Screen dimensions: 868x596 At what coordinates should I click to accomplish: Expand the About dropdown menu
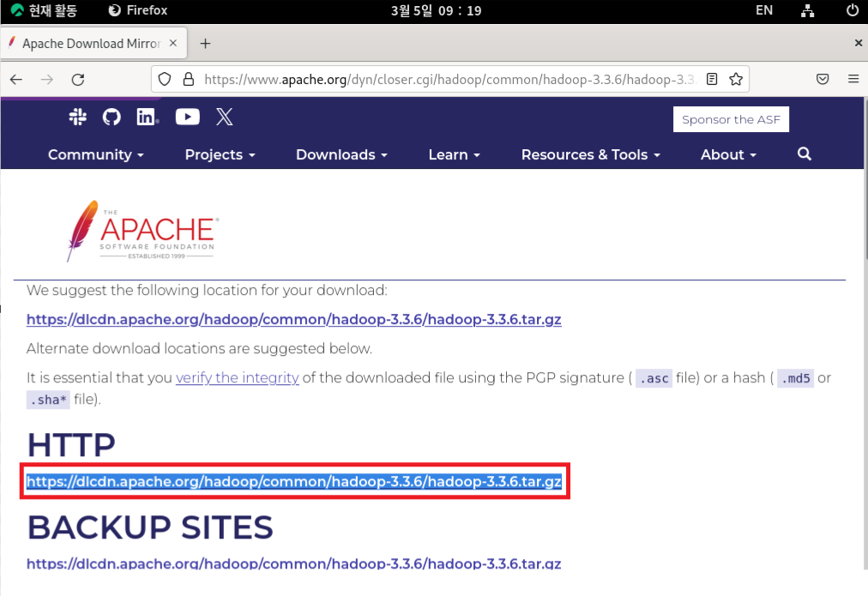click(x=728, y=154)
